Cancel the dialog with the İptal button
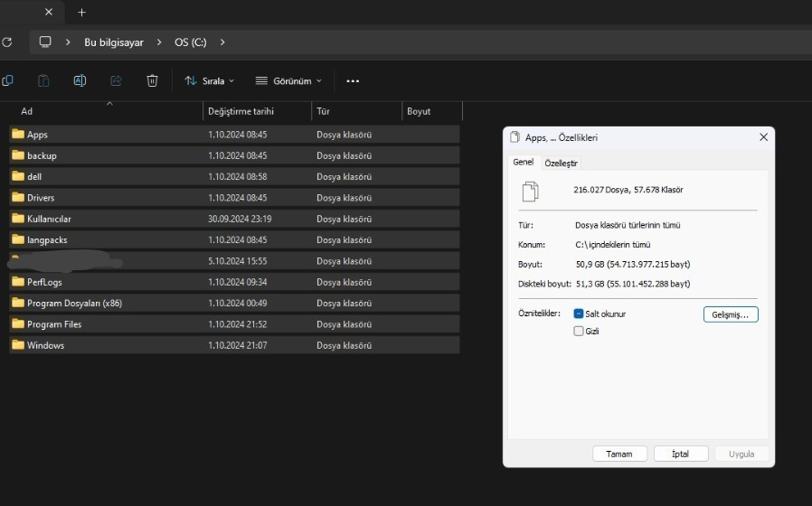Image resolution: width=812 pixels, height=506 pixels. tap(680, 454)
